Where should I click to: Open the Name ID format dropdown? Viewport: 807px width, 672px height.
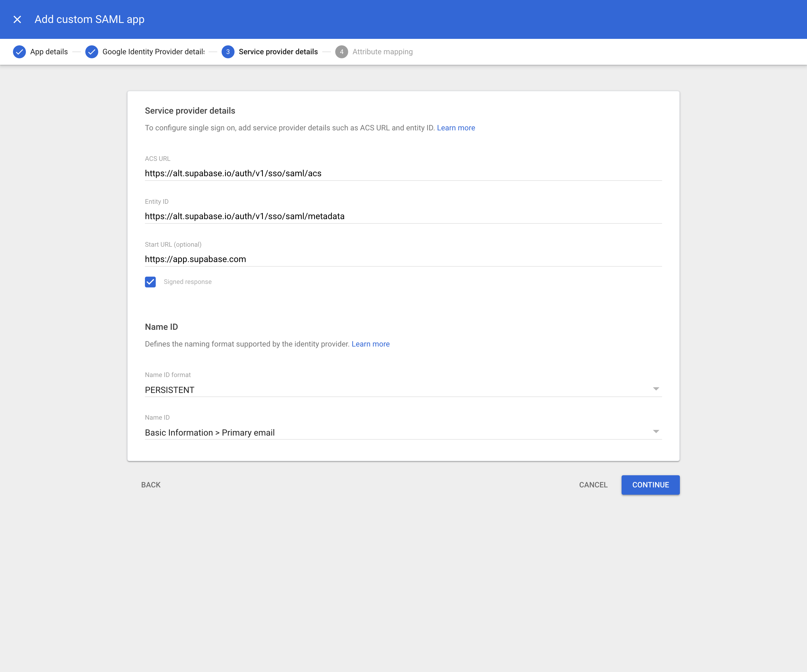pos(656,389)
